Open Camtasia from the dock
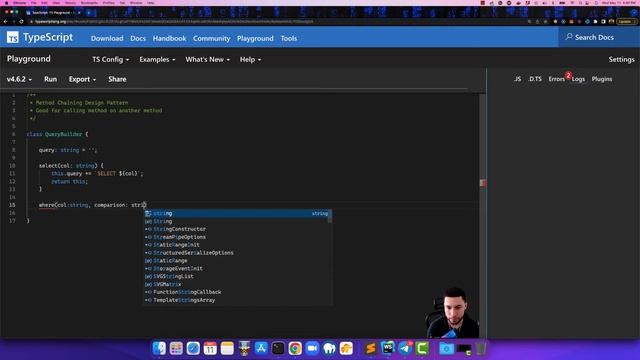This screenshot has height=360, width=640. [x=422, y=348]
